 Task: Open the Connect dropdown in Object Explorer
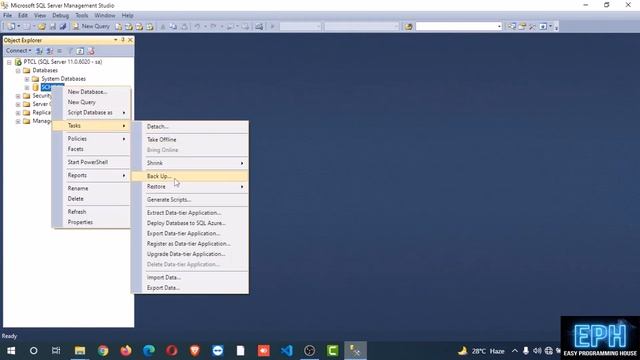[18, 51]
